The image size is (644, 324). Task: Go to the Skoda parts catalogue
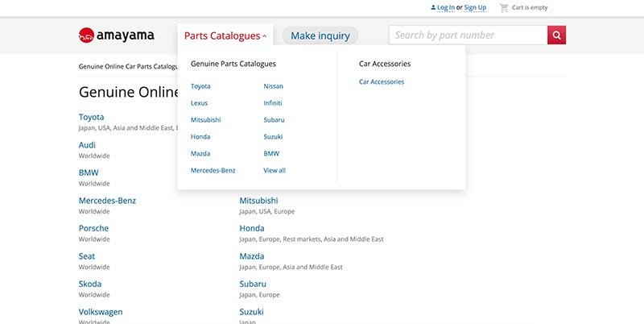tap(90, 284)
